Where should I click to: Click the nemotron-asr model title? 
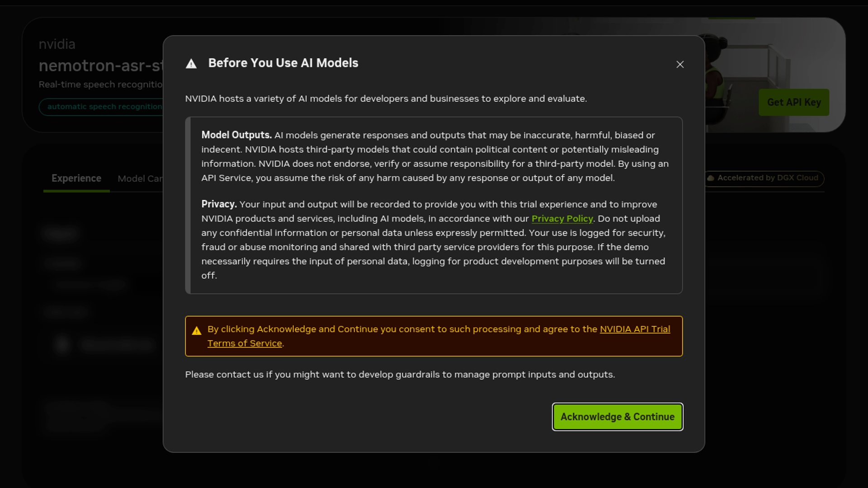point(100,66)
